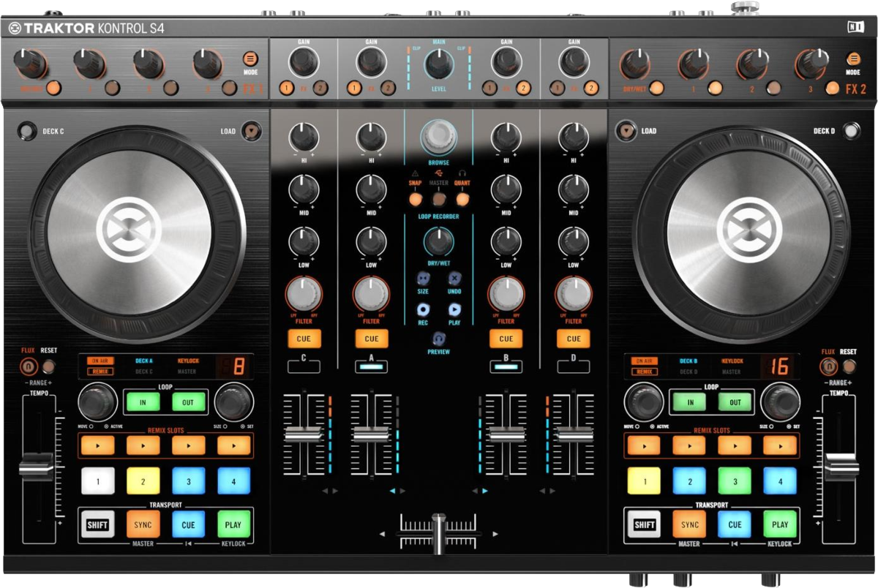This screenshot has width=878, height=588.
Task: Click right deck loop IN button
Action: (690, 402)
